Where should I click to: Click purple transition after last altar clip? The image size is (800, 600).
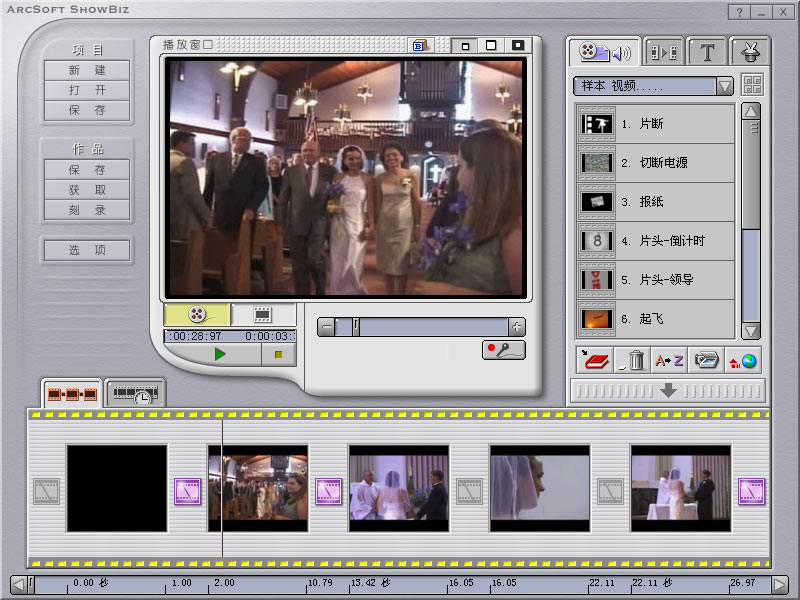click(x=752, y=491)
